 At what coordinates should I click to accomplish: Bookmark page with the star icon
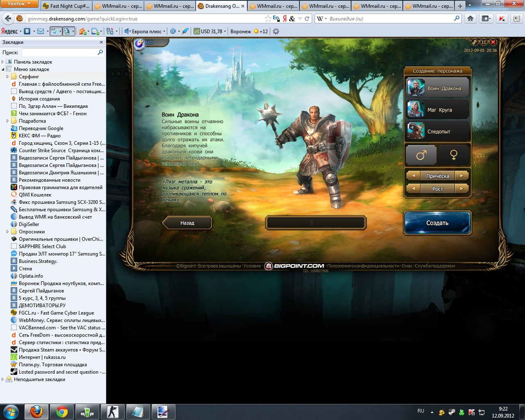tap(268, 18)
